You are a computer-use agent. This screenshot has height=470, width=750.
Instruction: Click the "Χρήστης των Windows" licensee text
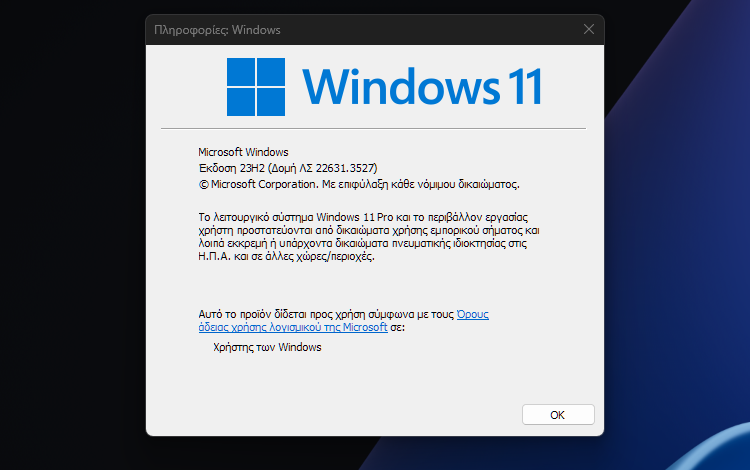pyautogui.click(x=267, y=347)
